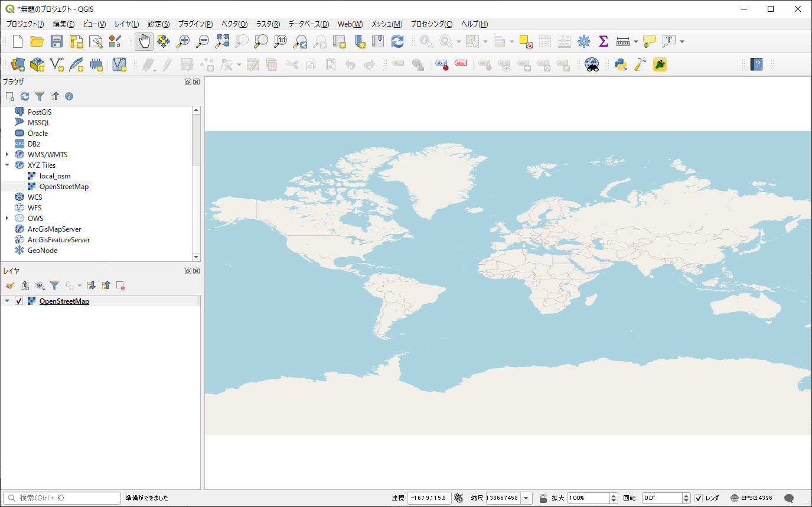Collapse the XYZ Tiles node

click(x=7, y=165)
